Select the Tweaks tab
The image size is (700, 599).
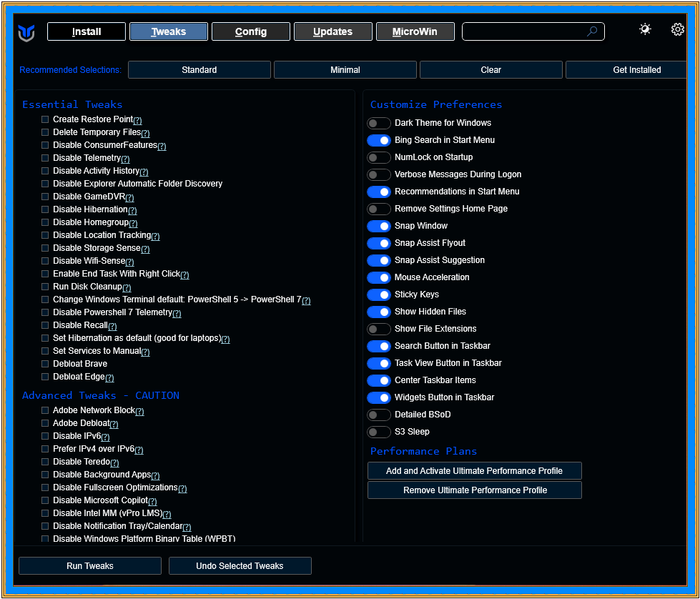pyautogui.click(x=169, y=31)
